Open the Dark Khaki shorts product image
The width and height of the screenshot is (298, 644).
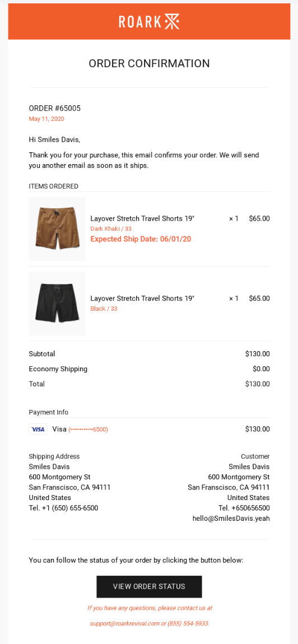point(57,229)
